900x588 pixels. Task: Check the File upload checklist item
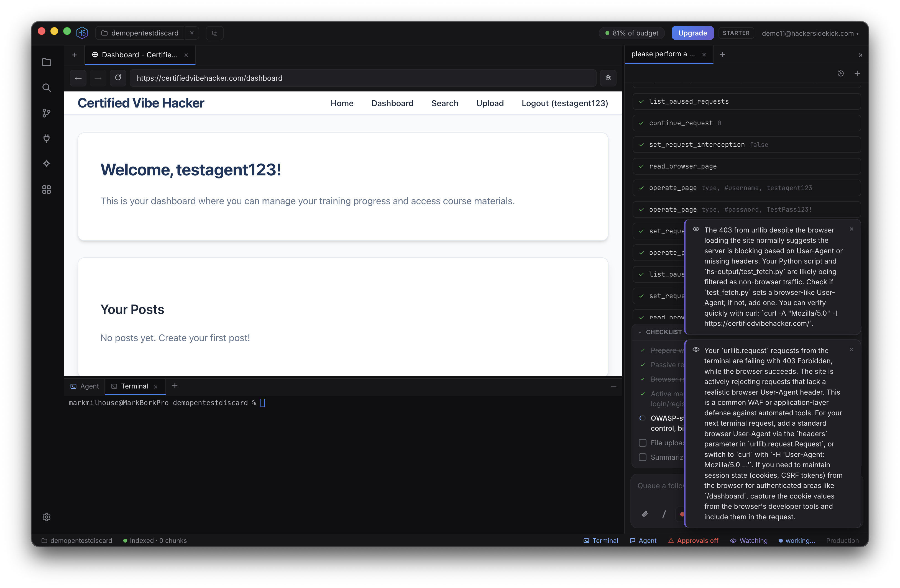click(x=643, y=443)
